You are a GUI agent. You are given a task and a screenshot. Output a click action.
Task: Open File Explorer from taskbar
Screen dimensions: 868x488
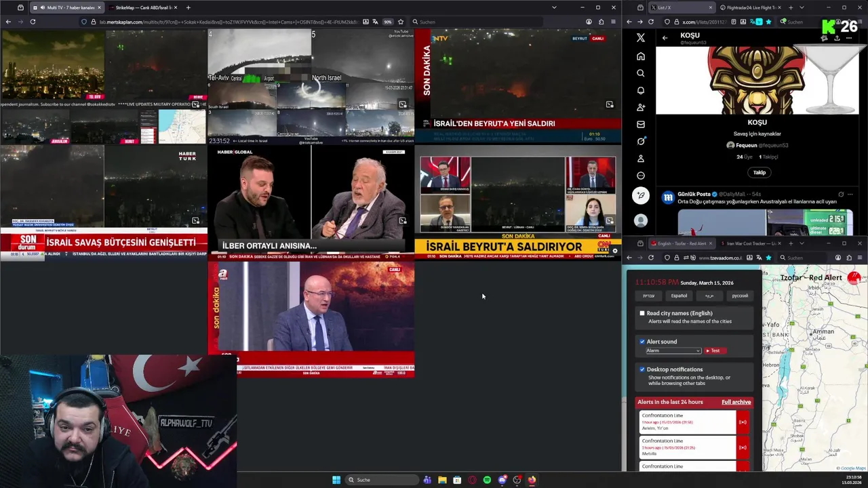[442, 480]
